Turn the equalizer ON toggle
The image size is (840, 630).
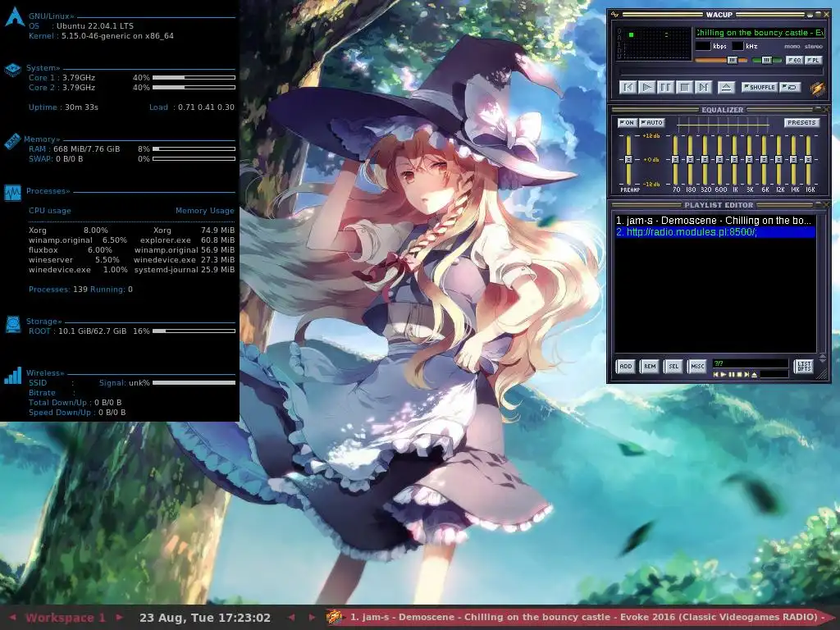[x=627, y=123]
